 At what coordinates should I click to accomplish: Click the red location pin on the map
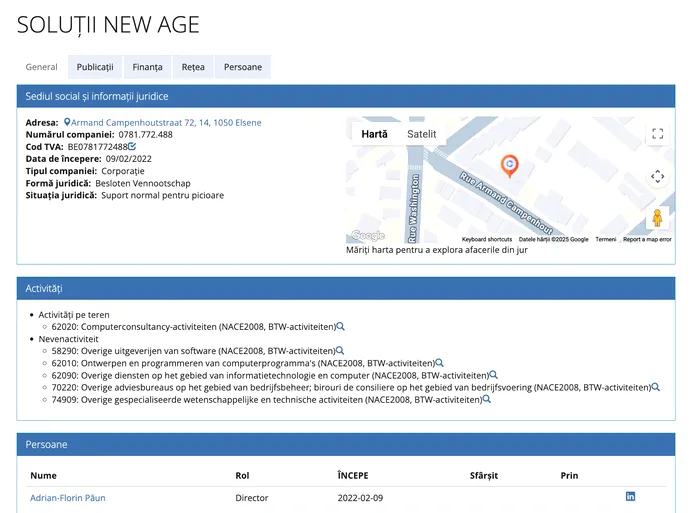pyautogui.click(x=509, y=165)
